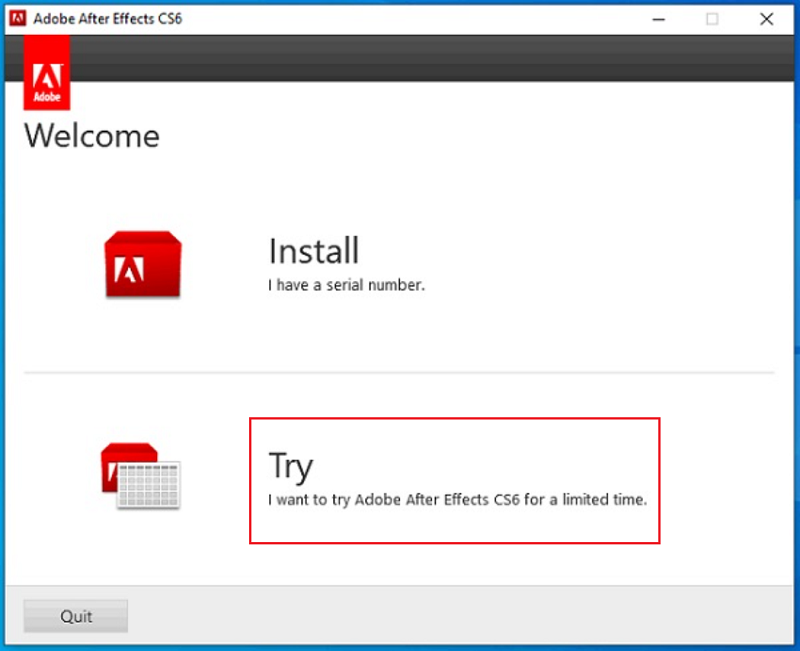
Task: Quit the installer
Action: coord(75,616)
